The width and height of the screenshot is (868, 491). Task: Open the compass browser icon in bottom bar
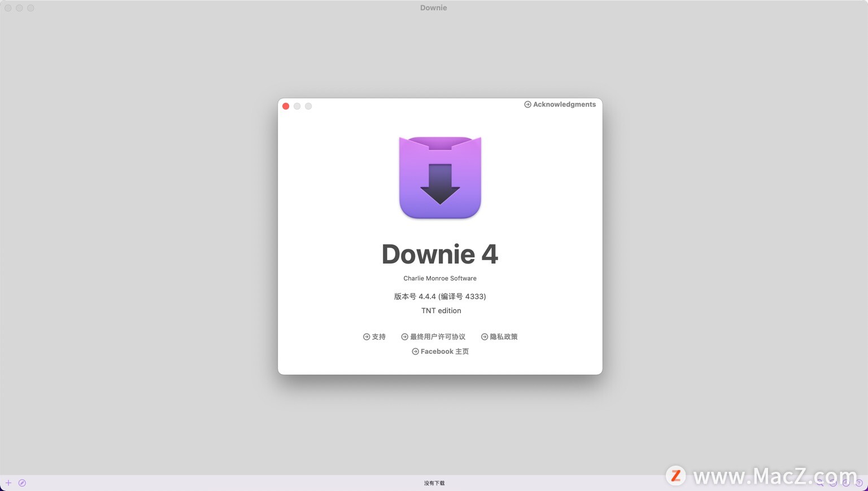tap(22, 483)
